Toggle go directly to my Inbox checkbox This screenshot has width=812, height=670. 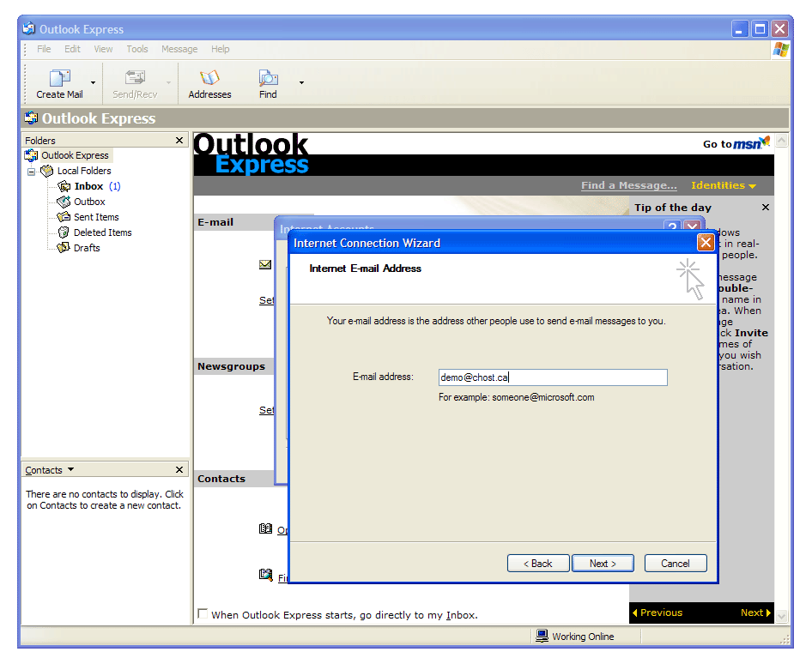203,613
